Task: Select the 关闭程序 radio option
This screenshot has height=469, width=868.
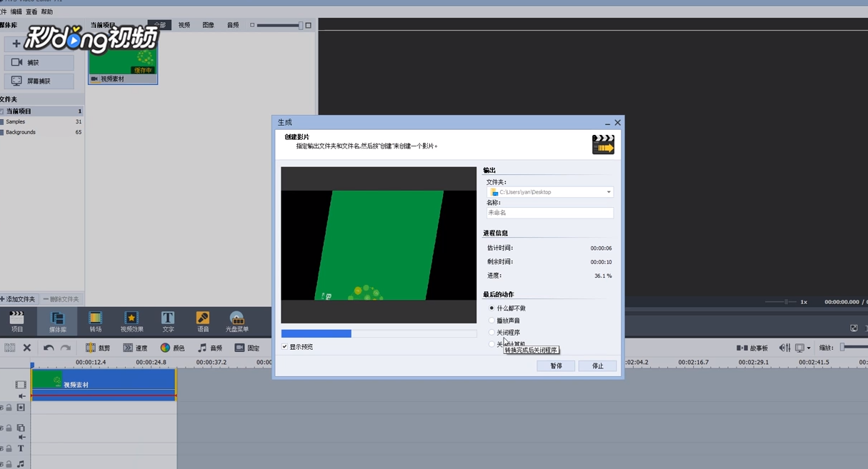Action: pos(492,332)
